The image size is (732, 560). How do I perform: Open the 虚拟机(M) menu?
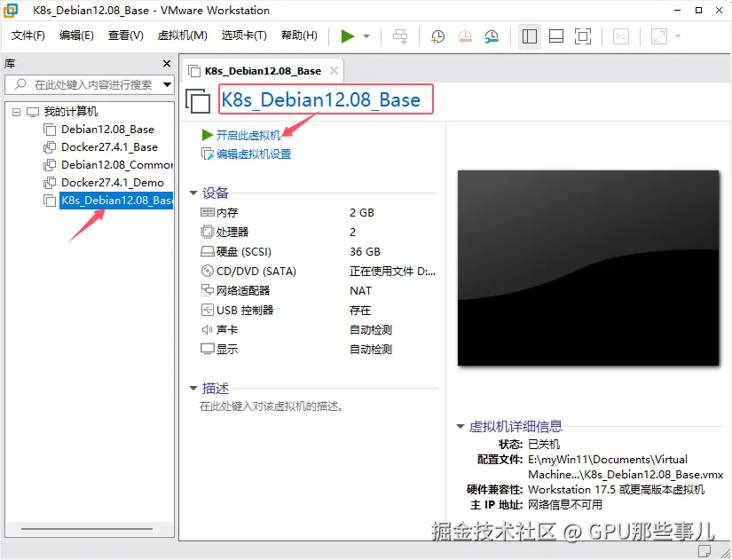[182, 35]
